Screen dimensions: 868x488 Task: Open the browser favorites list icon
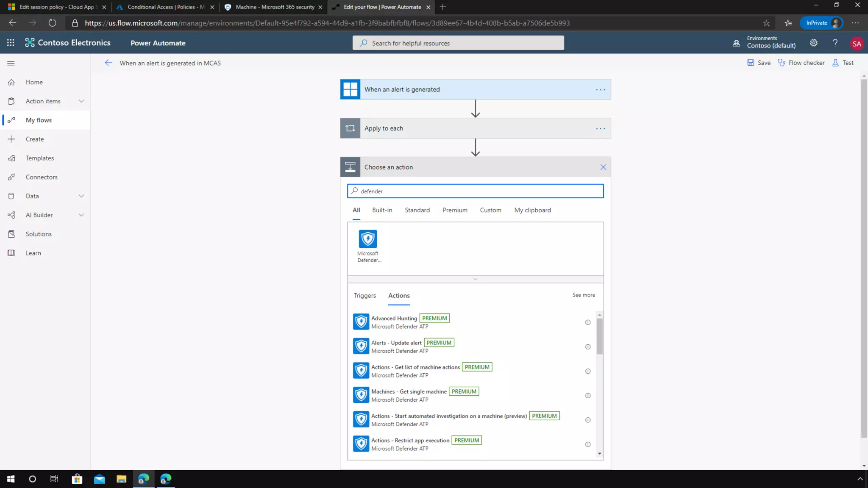pos(788,23)
